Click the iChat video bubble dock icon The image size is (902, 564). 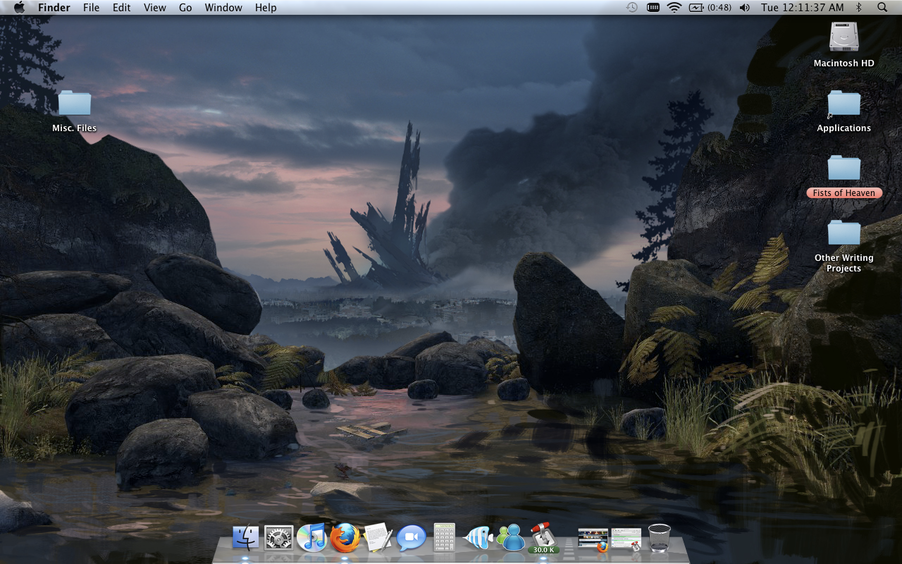[x=411, y=538]
